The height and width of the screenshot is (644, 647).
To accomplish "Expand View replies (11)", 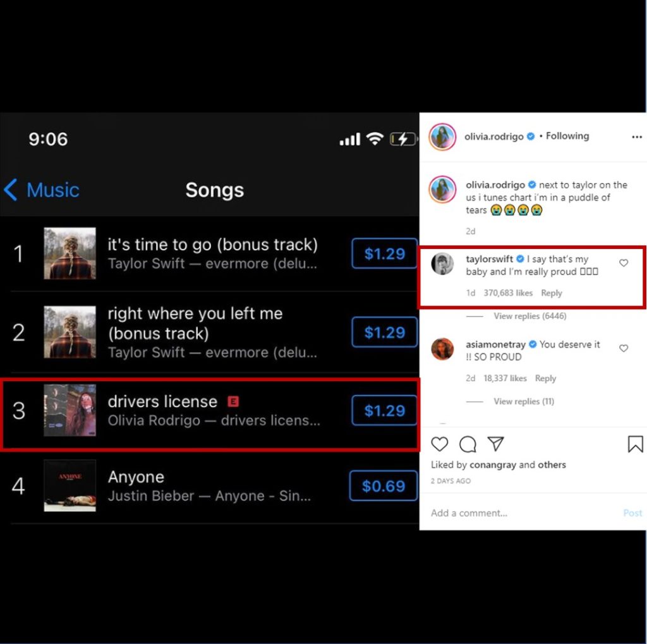I will pyautogui.click(x=524, y=401).
